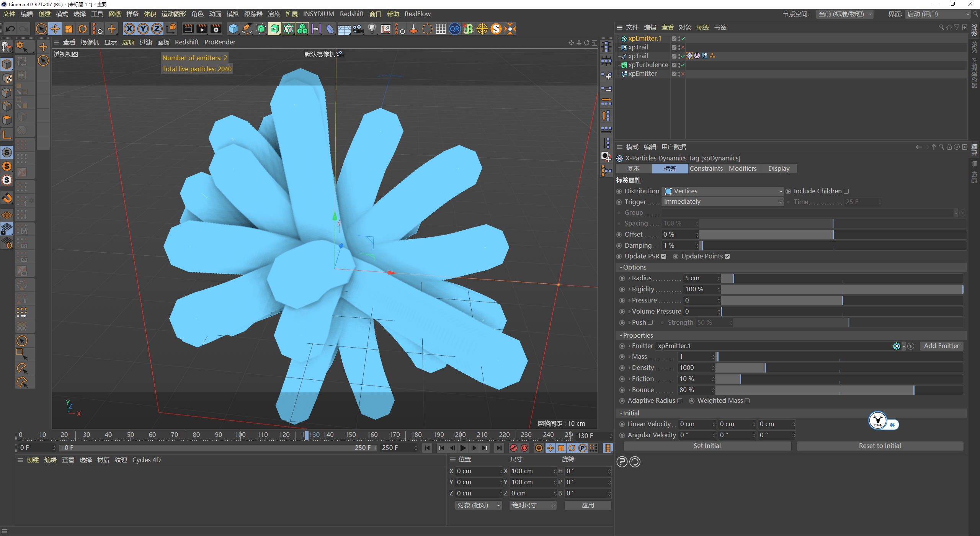Activate the Rotate tool
Viewport: 980px width, 536px height.
tap(83, 29)
